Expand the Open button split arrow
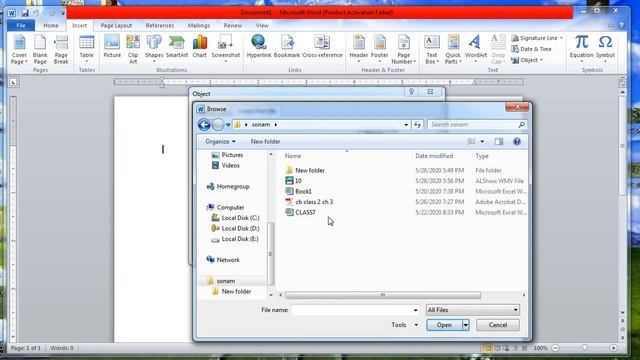 (x=466, y=325)
